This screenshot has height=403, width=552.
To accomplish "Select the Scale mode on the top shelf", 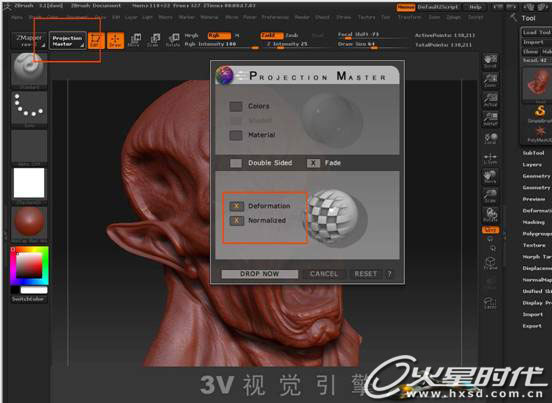I will click(154, 41).
